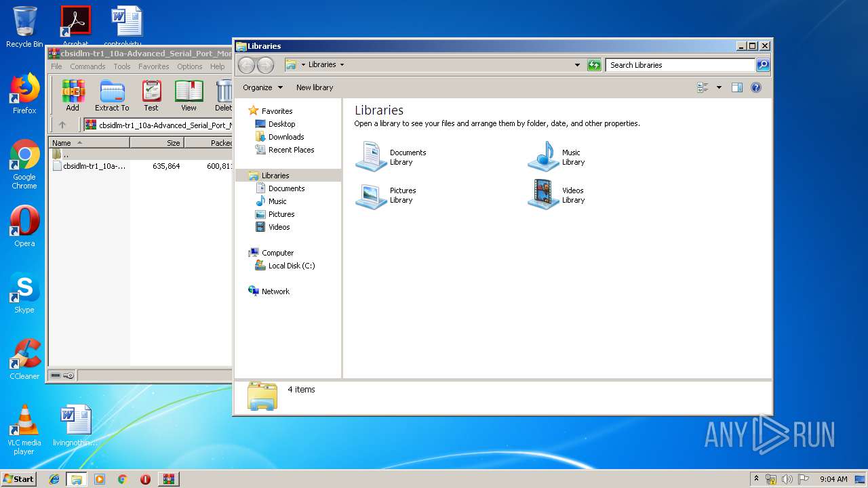
Task: Toggle the preview pane button
Action: [x=737, y=87]
